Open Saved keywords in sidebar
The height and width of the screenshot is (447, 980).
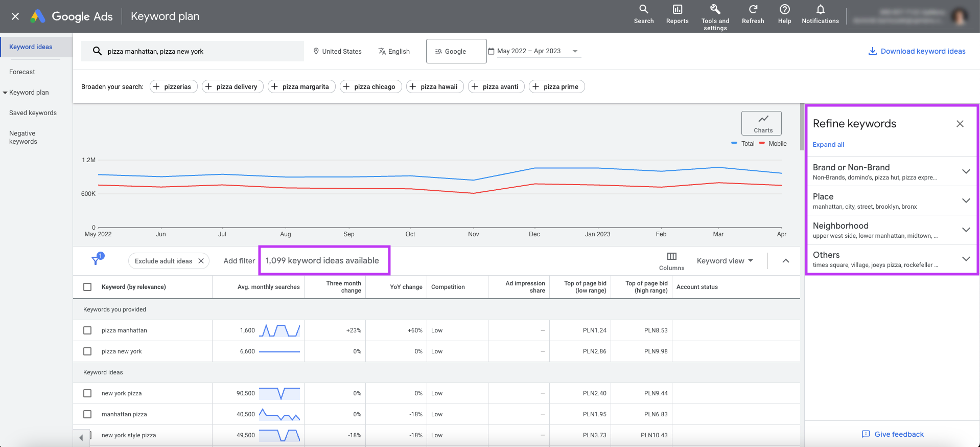pyautogui.click(x=33, y=113)
